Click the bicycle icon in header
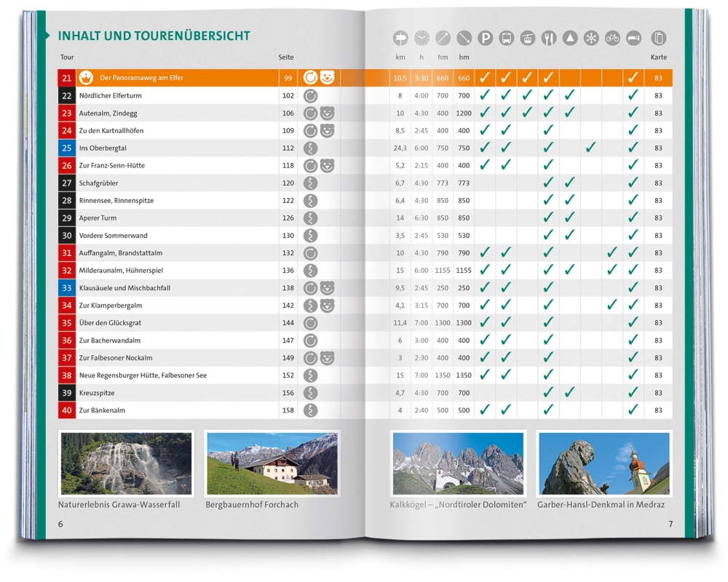The width and height of the screenshot is (728, 582). tap(612, 39)
